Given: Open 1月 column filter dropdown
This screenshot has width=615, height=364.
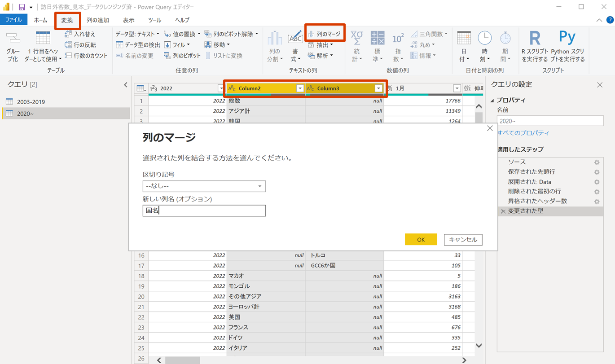Looking at the screenshot, I should pyautogui.click(x=457, y=88).
